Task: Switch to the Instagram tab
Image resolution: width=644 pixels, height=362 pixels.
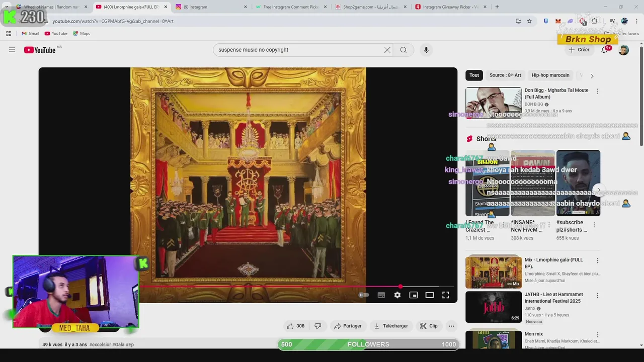Action: click(x=211, y=7)
